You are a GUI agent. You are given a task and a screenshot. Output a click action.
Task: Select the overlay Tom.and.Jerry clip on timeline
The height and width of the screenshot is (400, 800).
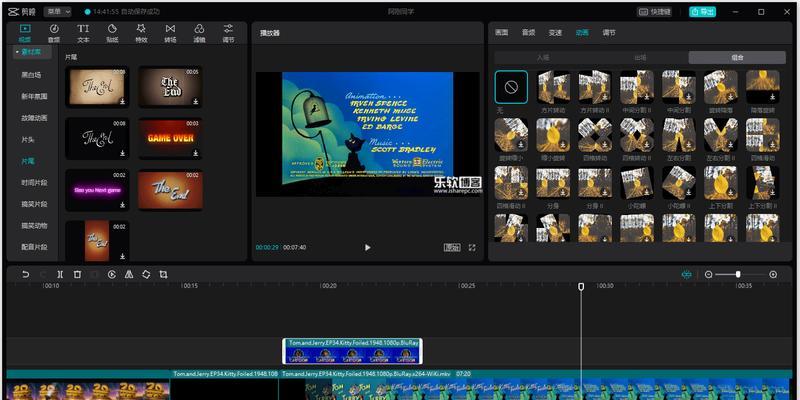[352, 351]
